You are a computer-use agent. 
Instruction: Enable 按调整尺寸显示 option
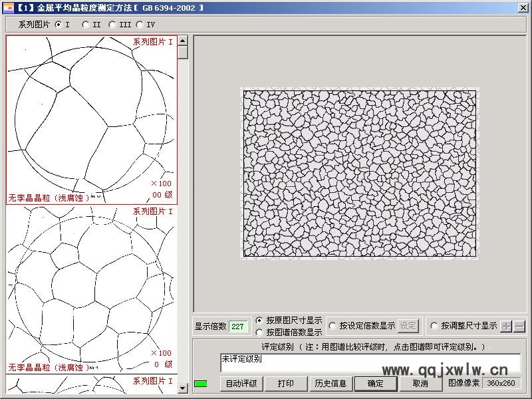(435, 326)
